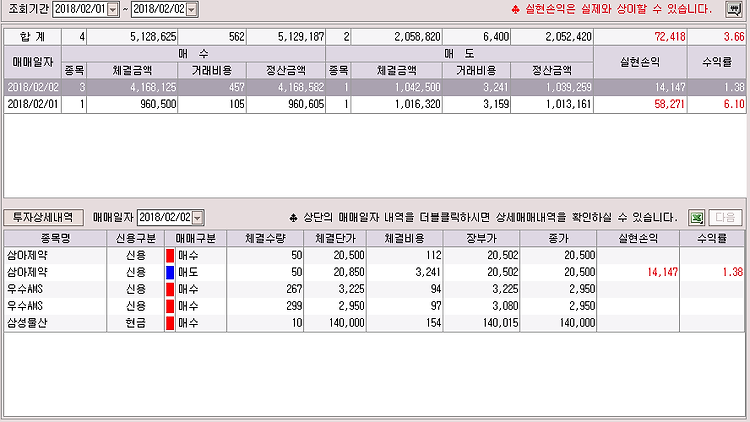Click the 체결단가 column header
The image size is (750, 422).
click(335, 238)
